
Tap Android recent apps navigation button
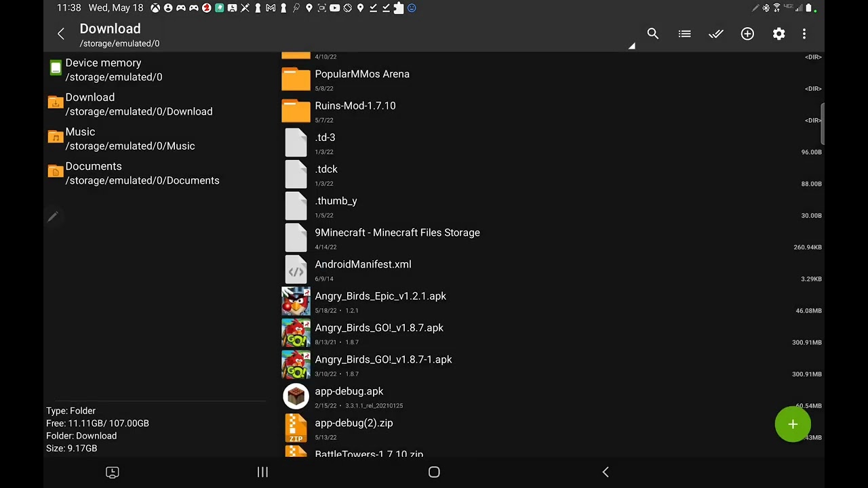(x=262, y=472)
